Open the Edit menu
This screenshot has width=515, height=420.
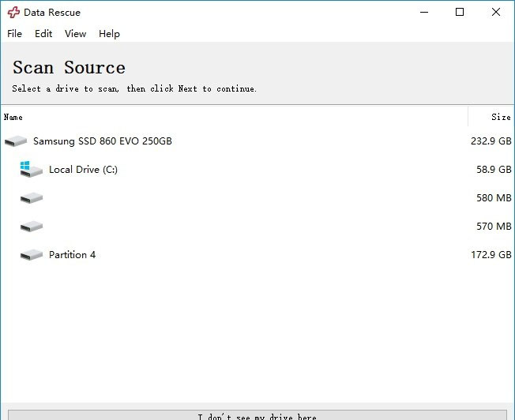click(x=43, y=33)
